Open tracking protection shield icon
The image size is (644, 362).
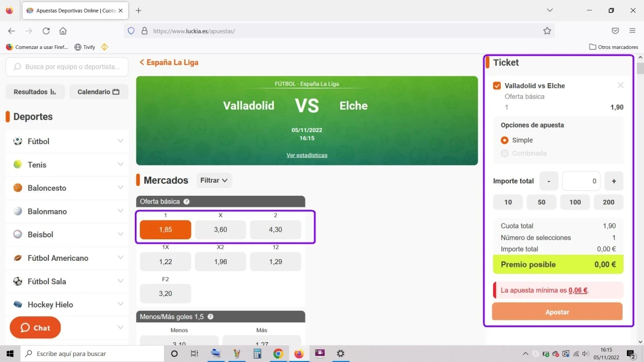pos(131,31)
